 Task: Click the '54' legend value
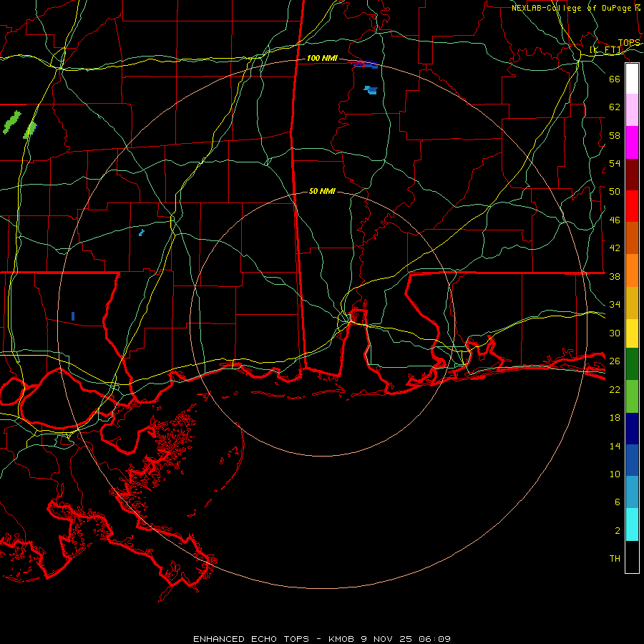(615, 163)
